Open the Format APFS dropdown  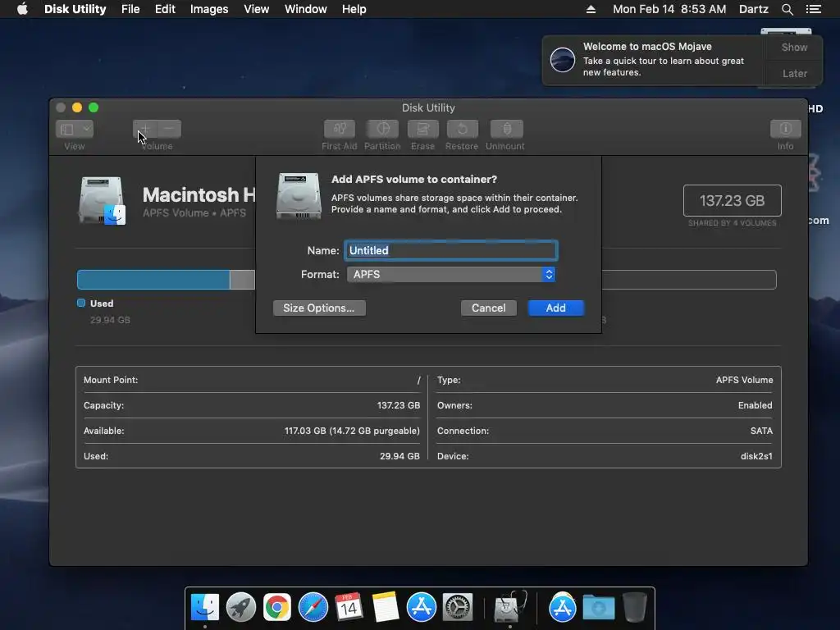coord(451,274)
